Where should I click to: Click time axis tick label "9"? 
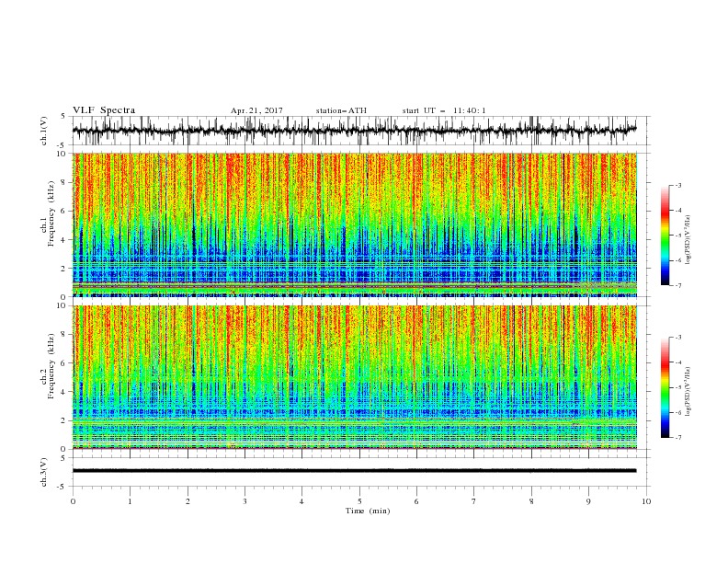click(588, 501)
